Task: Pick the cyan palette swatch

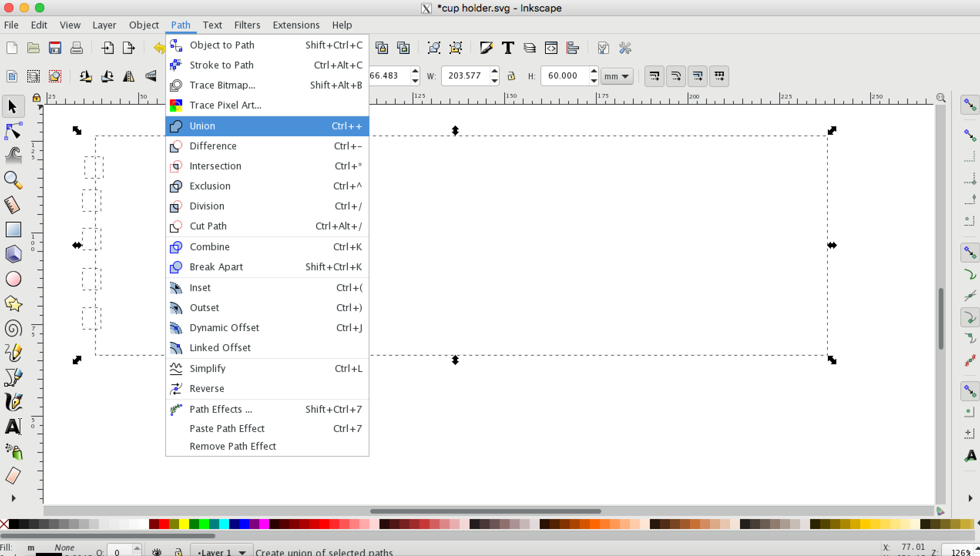Action: tap(224, 524)
